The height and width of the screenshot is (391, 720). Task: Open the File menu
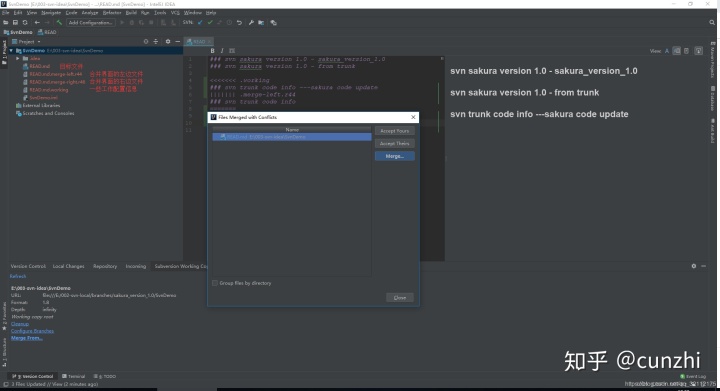point(6,13)
